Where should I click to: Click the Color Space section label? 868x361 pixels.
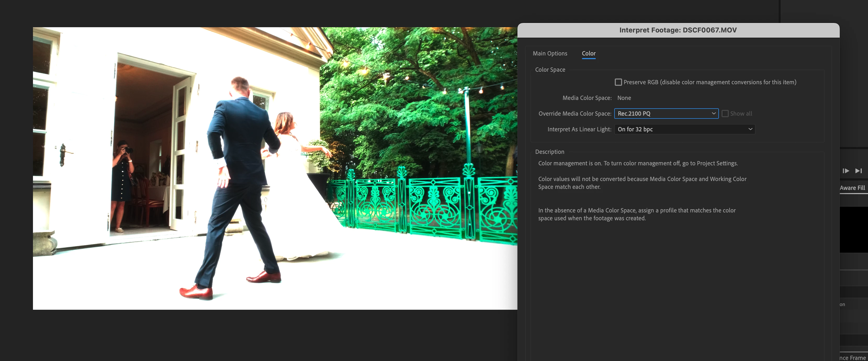click(550, 70)
